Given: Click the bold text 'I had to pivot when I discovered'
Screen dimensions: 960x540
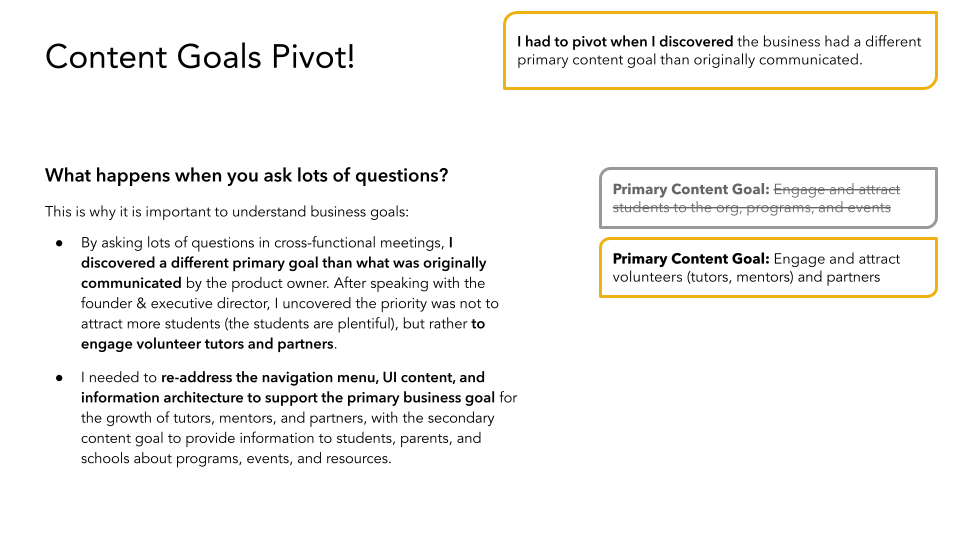Looking at the screenshot, I should coord(625,42).
